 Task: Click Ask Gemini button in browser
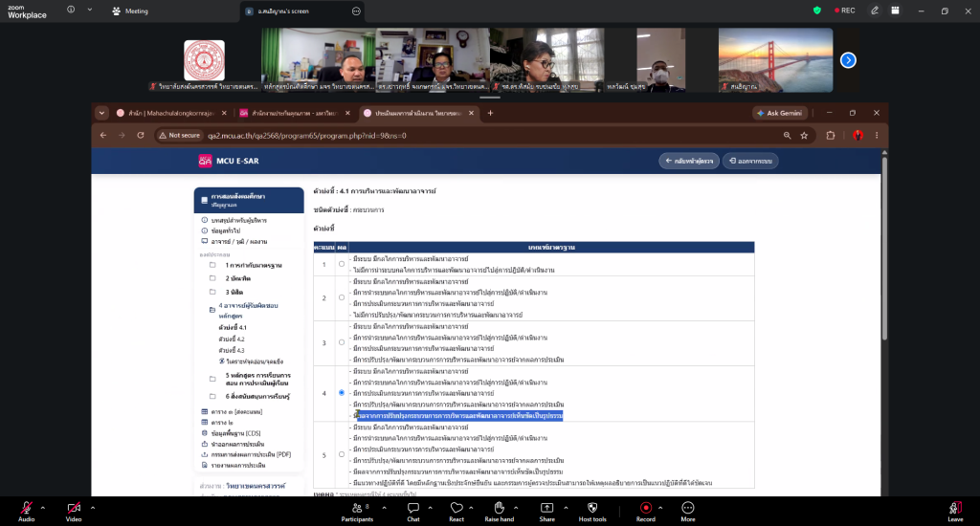pos(779,113)
